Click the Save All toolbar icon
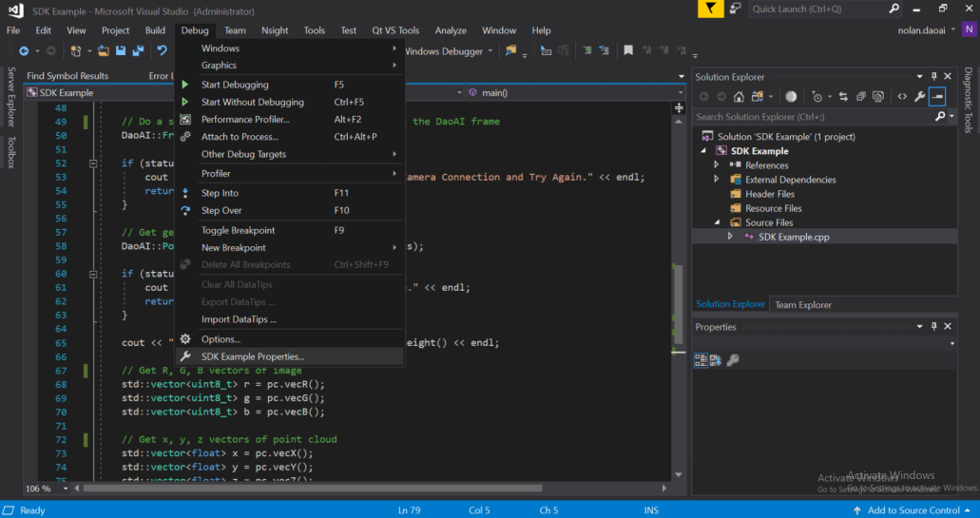The width and height of the screenshot is (980, 518). pyautogui.click(x=138, y=51)
